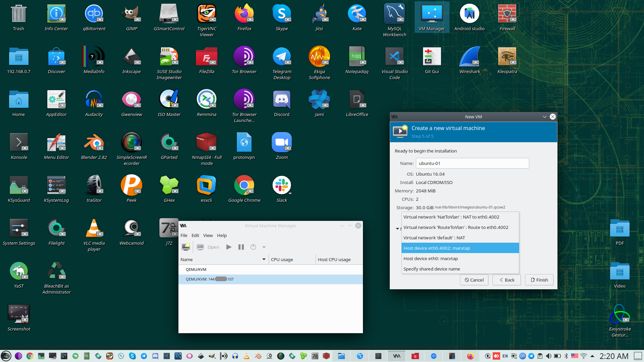Screen dimensions: 644x362
Task: Click the Back button
Action: tap(506, 280)
